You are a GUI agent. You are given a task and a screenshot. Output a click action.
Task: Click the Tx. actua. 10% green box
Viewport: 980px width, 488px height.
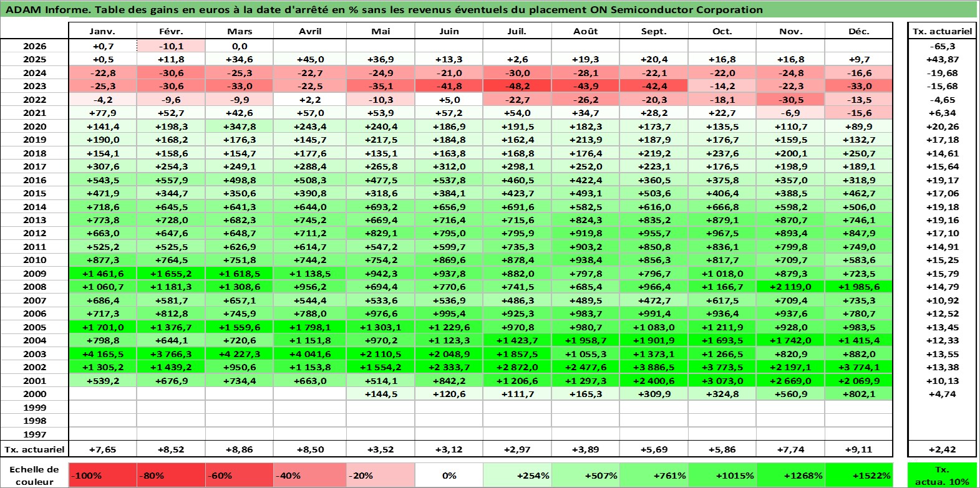942,475
